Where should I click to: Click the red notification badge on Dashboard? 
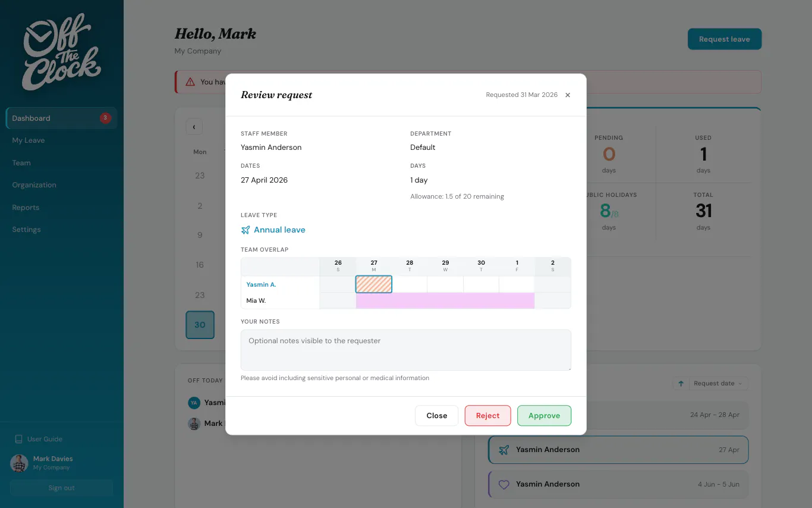(105, 118)
